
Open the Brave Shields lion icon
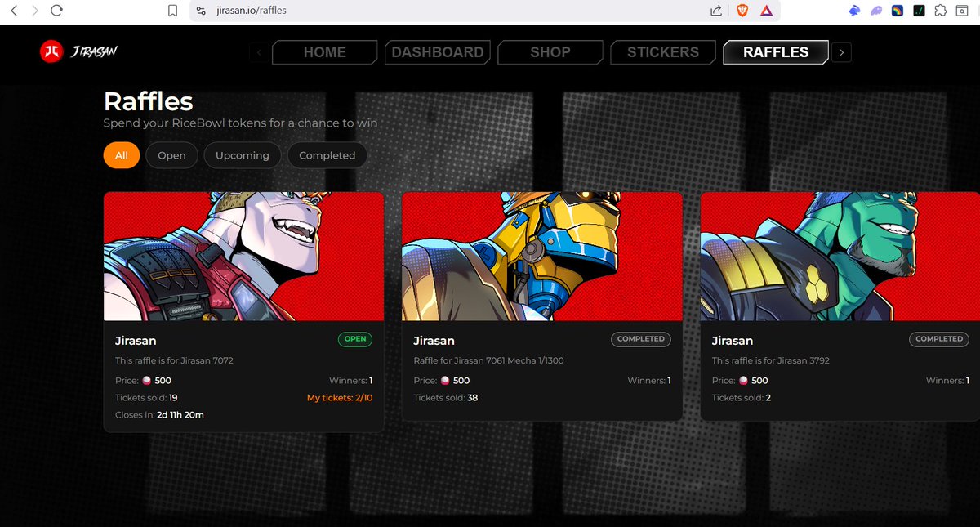[742, 11]
